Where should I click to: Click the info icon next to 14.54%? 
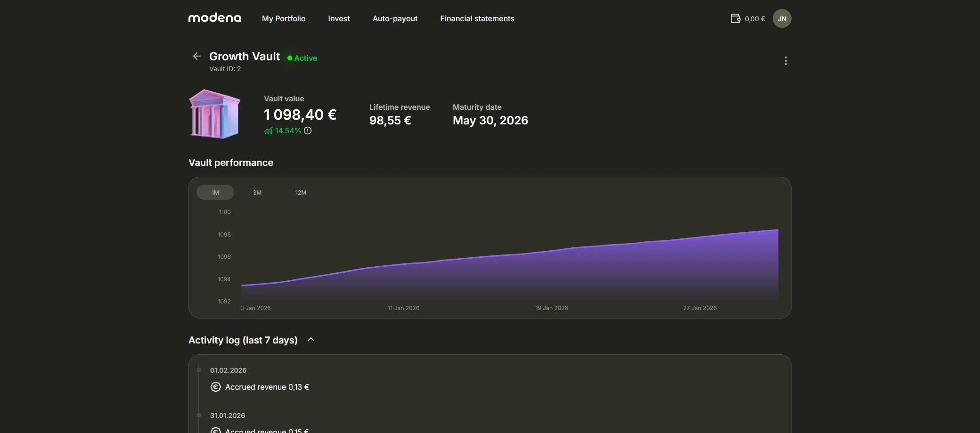[x=308, y=131]
